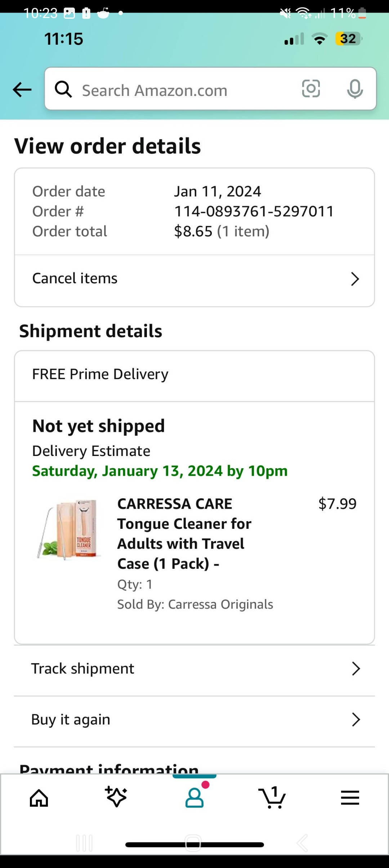
Task: Tap Android recent apps navigation button
Action: point(85,843)
